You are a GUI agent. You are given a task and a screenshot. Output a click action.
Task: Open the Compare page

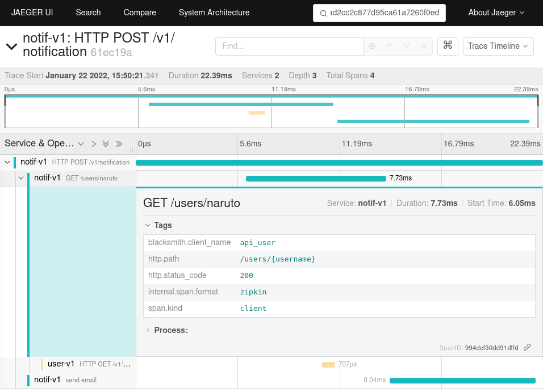(140, 13)
